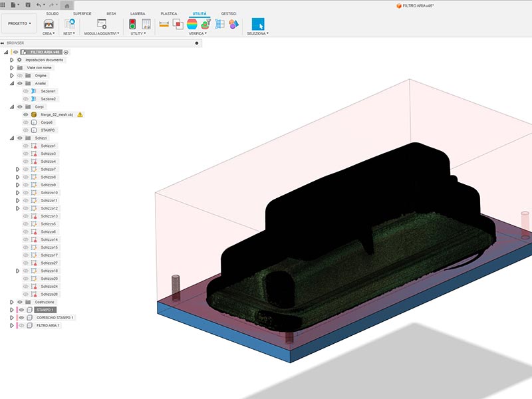The image size is (532, 399).
Task: Click the warning icon beside Merge_02_mesh.obj
Action: click(x=80, y=114)
